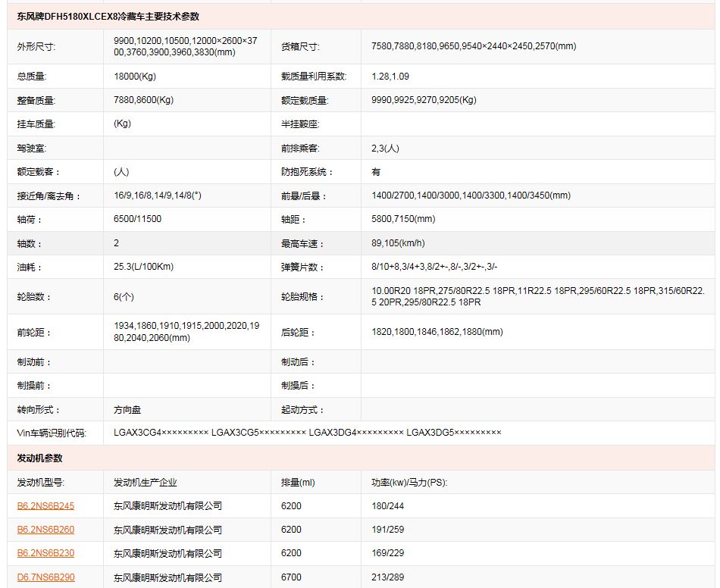Select the 货箱尺寸 dimensions value

tap(474, 46)
